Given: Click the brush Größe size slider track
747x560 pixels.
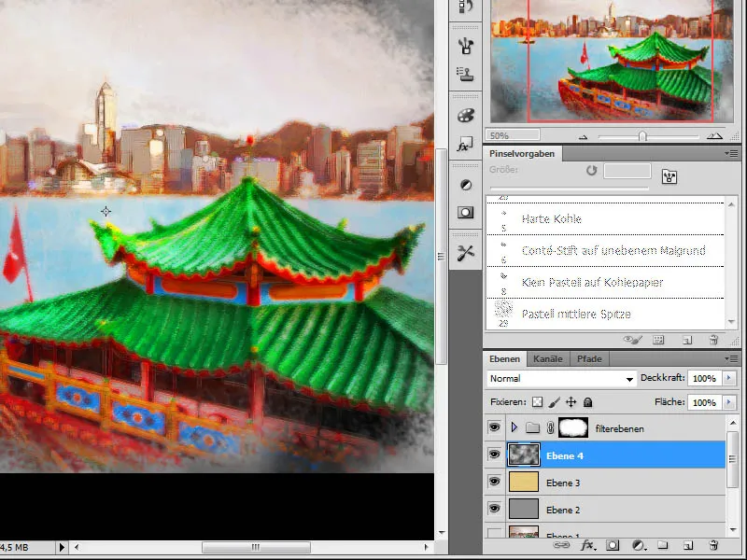Looking at the screenshot, I should pyautogui.click(x=570, y=189).
